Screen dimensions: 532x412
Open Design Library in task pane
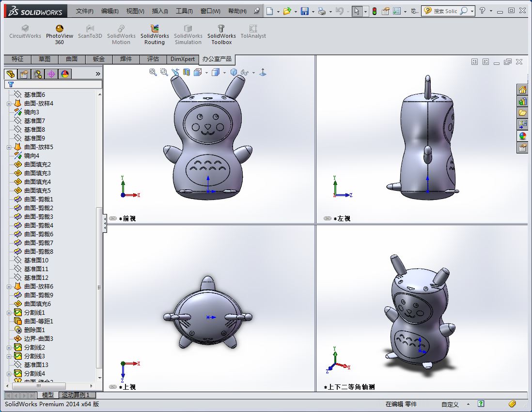[x=522, y=101]
